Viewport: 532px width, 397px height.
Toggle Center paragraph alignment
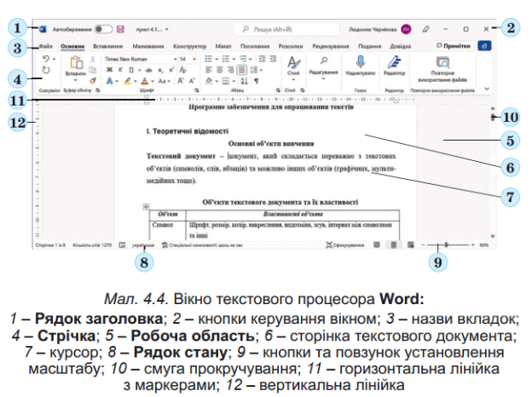tap(219, 70)
